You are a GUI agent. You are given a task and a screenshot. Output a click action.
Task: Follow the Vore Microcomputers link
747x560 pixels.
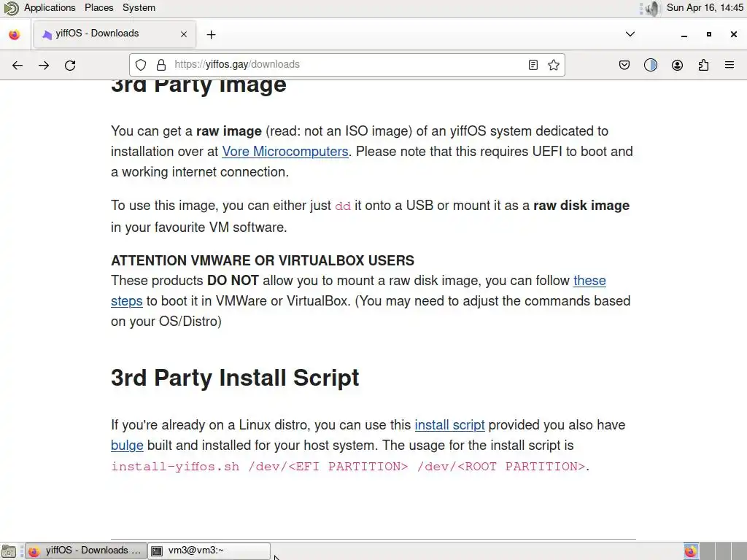[285, 152]
